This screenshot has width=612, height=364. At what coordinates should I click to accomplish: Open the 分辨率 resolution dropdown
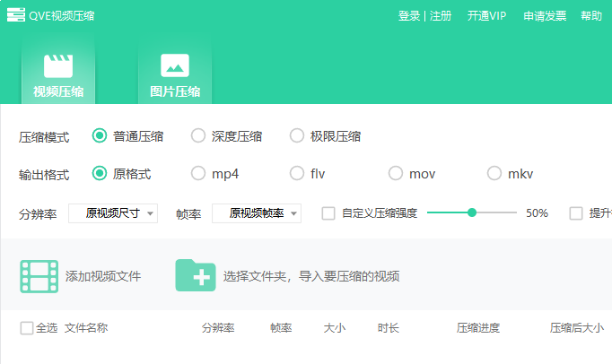(113, 213)
